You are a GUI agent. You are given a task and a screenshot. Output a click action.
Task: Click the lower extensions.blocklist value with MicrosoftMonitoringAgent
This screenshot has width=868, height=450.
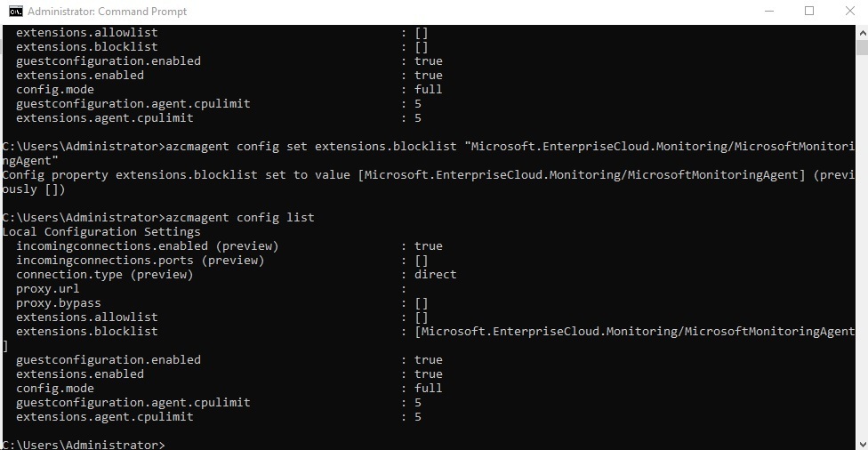click(634, 332)
